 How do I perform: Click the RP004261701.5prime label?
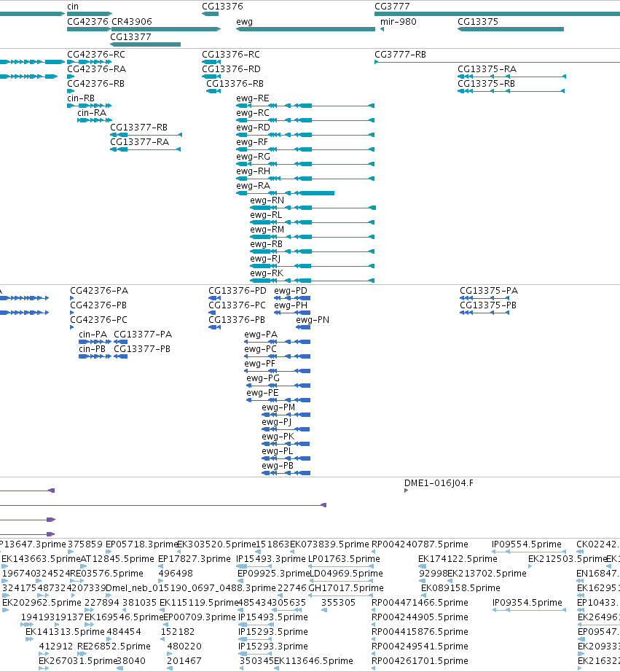[420, 661]
